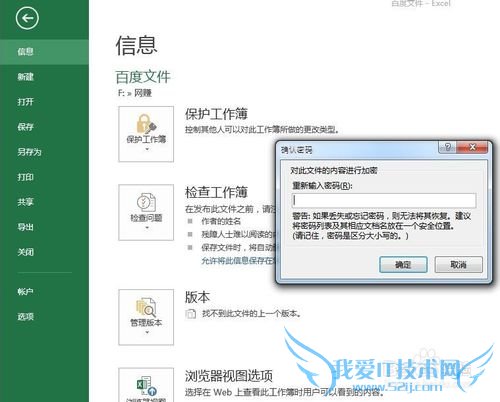Click the 保护工作簿 lock and key icon
Screen dimensions: 500x402
(146, 124)
